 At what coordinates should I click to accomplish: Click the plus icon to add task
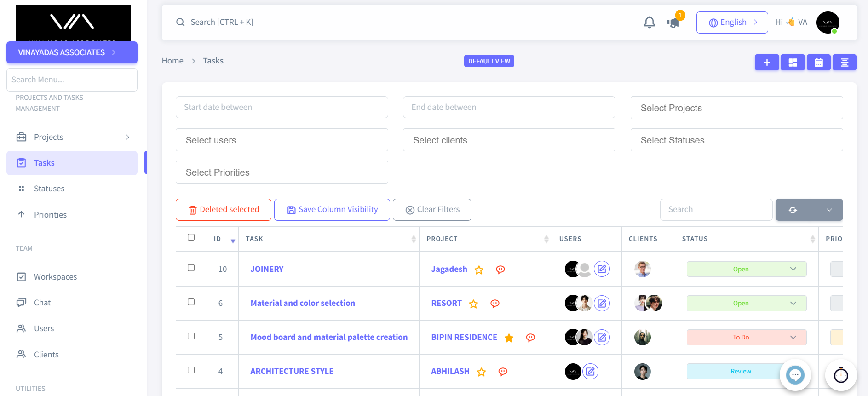767,63
